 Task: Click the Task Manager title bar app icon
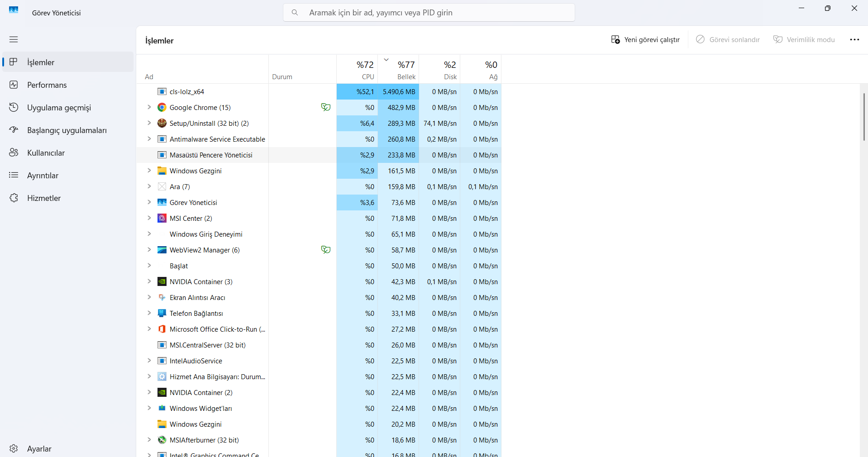pos(14,10)
